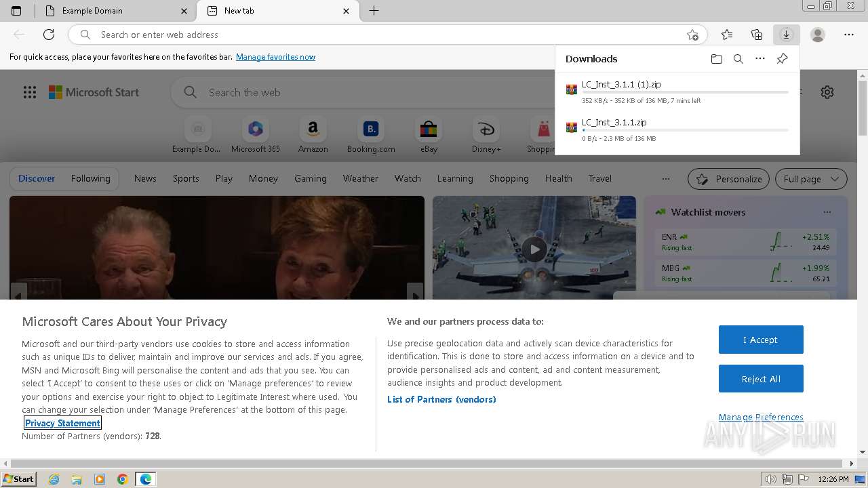The height and width of the screenshot is (488, 868).
Task: Close the Example Domain tab
Action: pos(184,11)
